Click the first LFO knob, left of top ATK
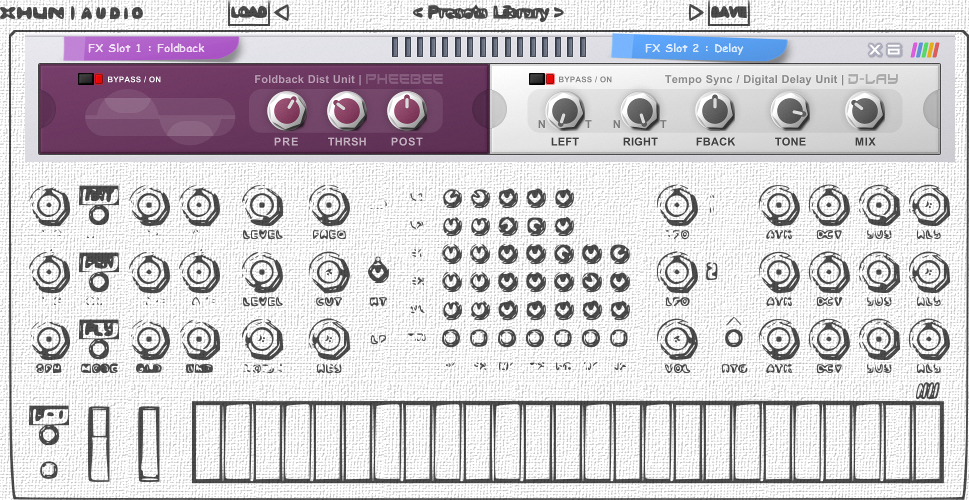This screenshot has height=500, width=969. 677,206
